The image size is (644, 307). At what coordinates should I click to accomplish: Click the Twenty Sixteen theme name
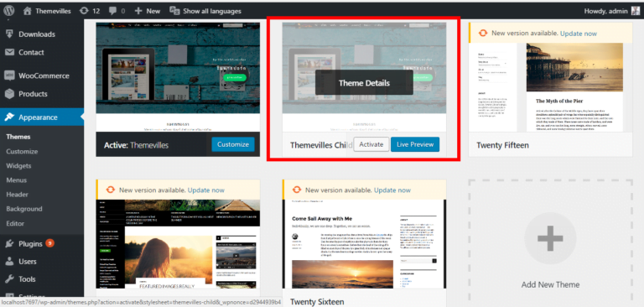tap(317, 302)
